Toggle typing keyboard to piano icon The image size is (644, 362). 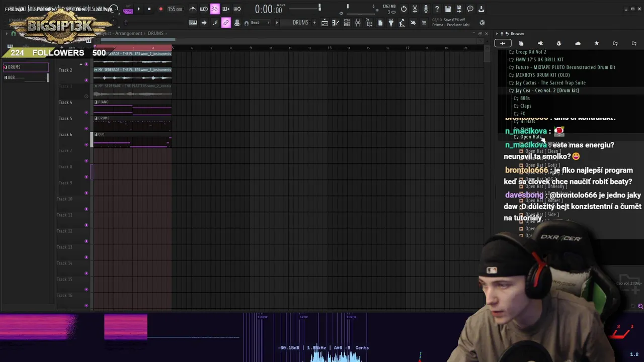click(x=193, y=23)
